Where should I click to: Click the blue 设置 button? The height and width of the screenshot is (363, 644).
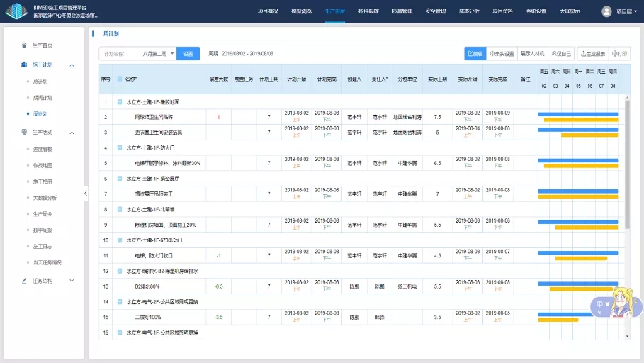[x=188, y=53]
